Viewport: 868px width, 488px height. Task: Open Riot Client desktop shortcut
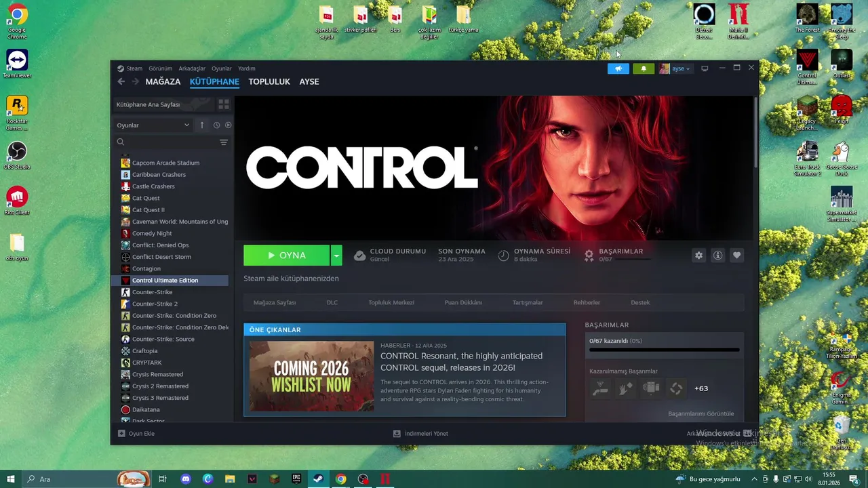pos(17,201)
